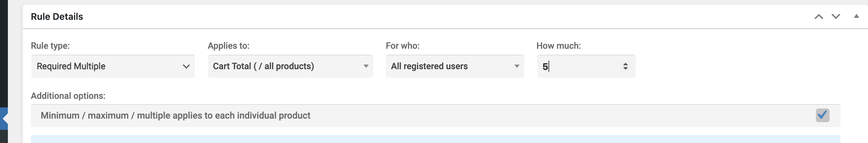Open the For who dropdown
The image size is (868, 143).
(x=454, y=66)
